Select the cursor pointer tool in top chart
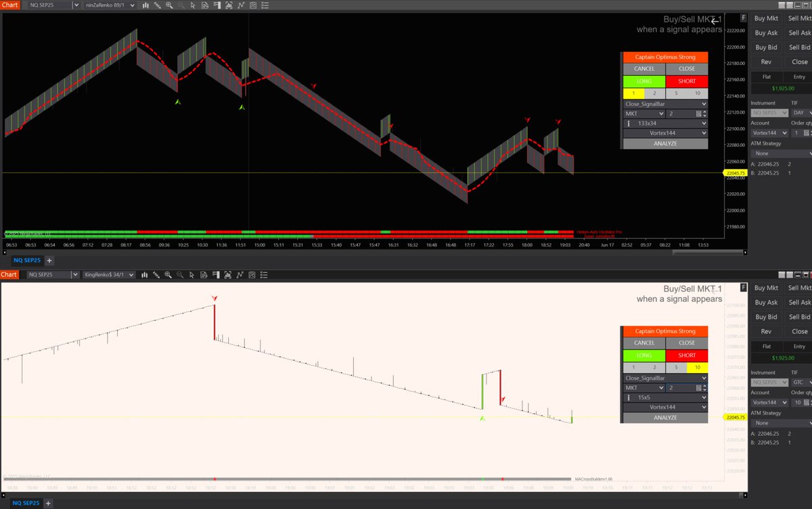The width and height of the screenshot is (812, 509). [x=192, y=5]
